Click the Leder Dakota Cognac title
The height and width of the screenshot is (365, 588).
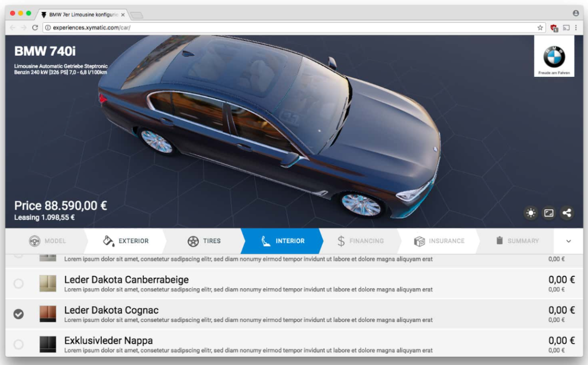[x=112, y=310]
